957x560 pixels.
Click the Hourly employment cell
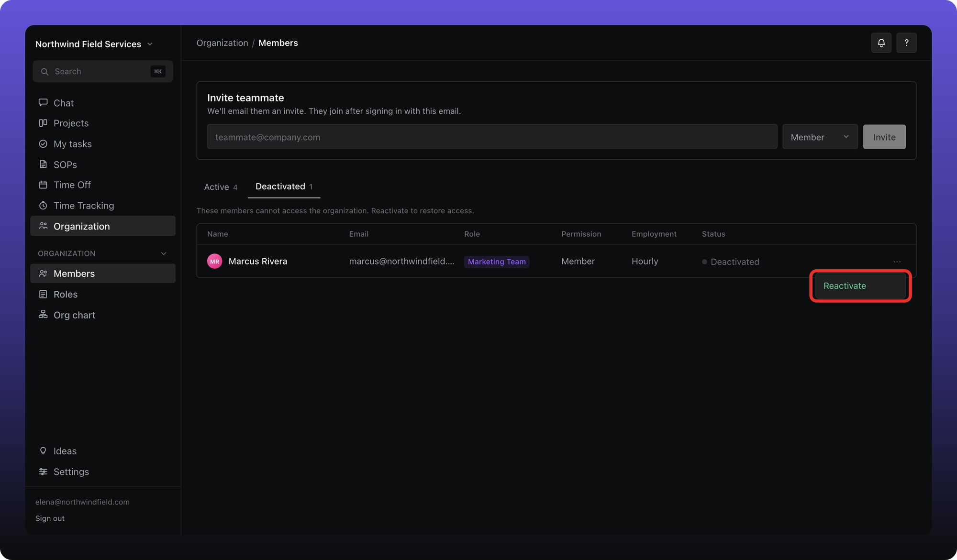pos(645,261)
